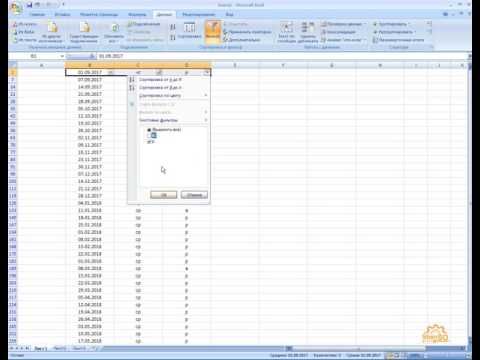This screenshot has width=480, height=360.
Task: Click Consolidate in Data Tools group
Action: 339,32
